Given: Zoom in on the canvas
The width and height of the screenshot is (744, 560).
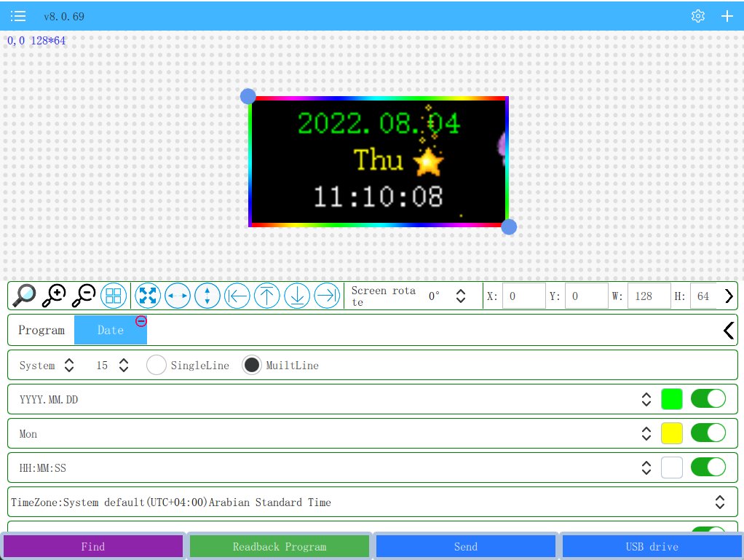Looking at the screenshot, I should pos(54,296).
